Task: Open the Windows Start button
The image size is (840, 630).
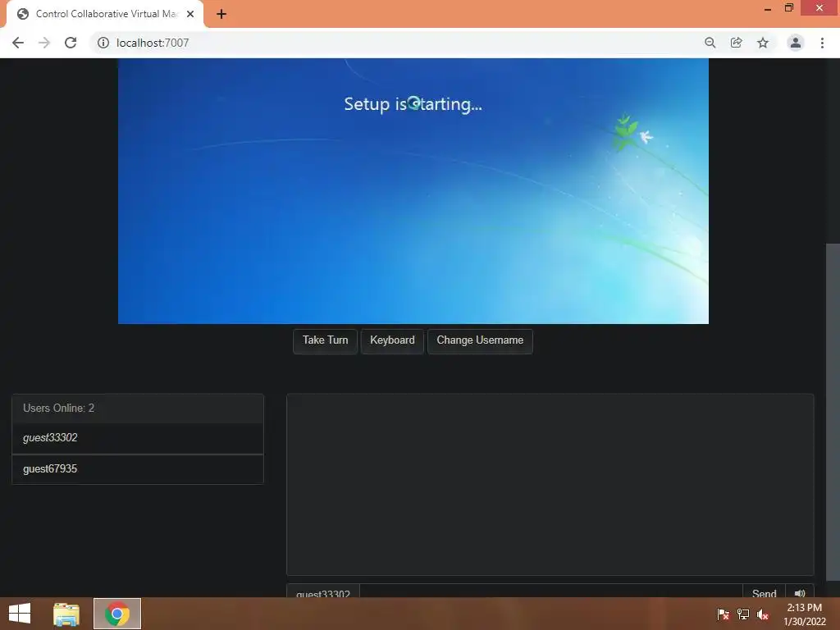Action: pos(20,614)
